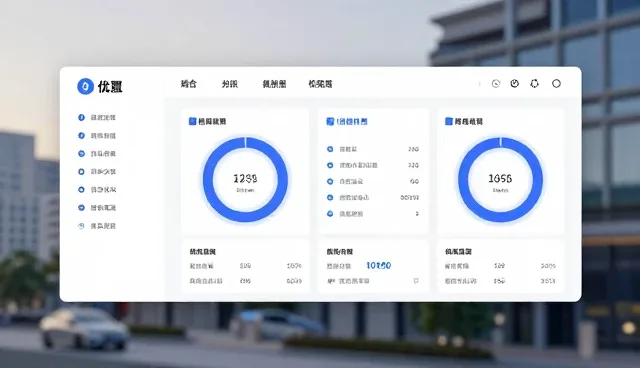This screenshot has width=640, height=368.
Task: Click the small icon beside the checkbox row label
Action: point(331,281)
